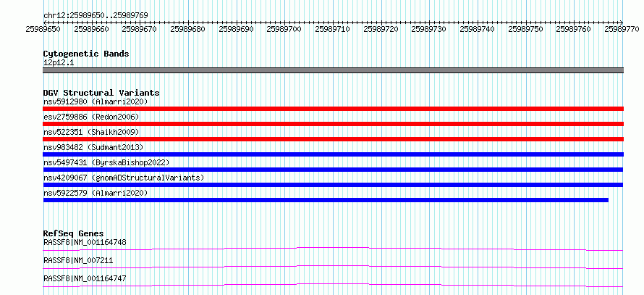This screenshot has height=295, width=644.
Task: Click ruler position 25989680
Action: 187,29
